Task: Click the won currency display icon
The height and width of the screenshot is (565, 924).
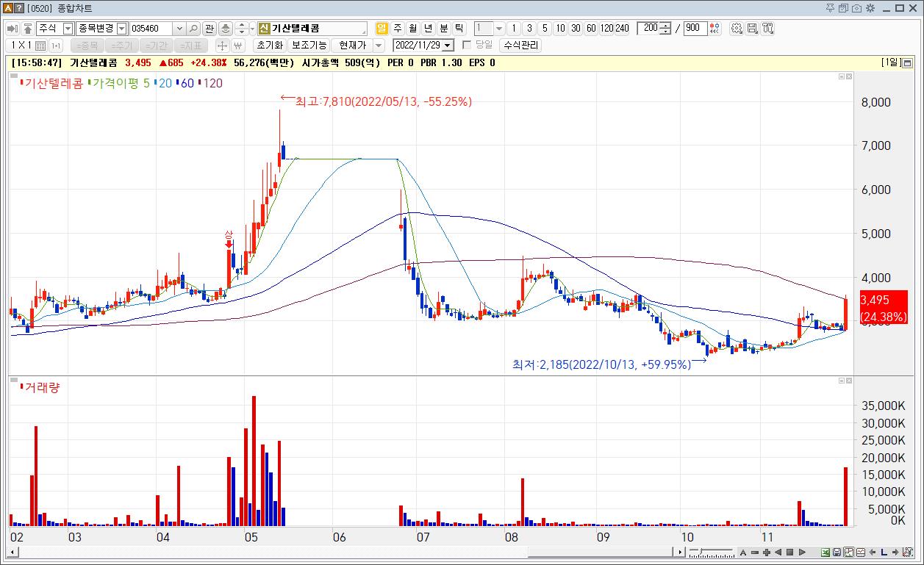Action: [237, 45]
